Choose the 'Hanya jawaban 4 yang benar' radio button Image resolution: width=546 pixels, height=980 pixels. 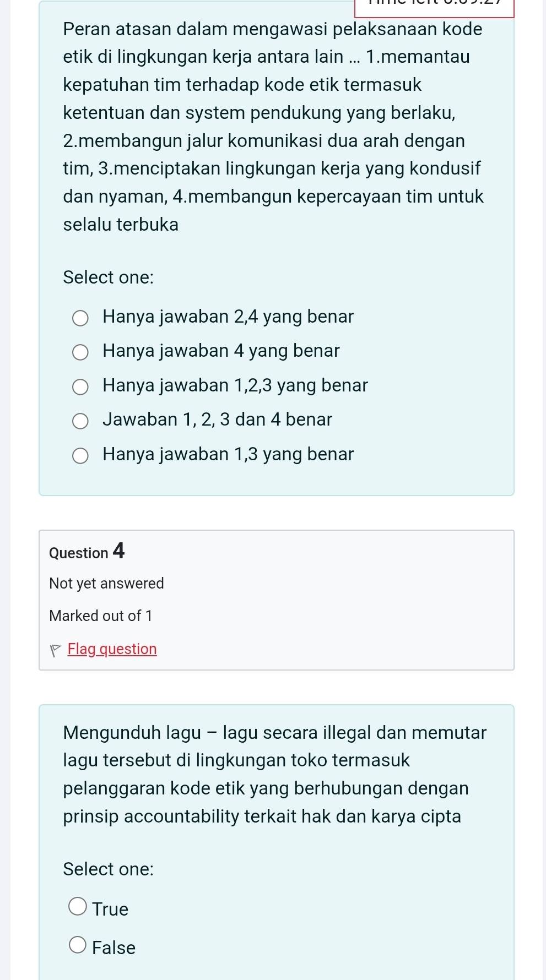80,352
